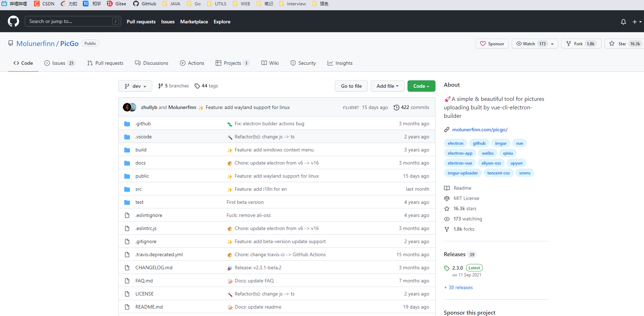Click the Readme book icon in About
The image size is (644, 316).
[447, 188]
